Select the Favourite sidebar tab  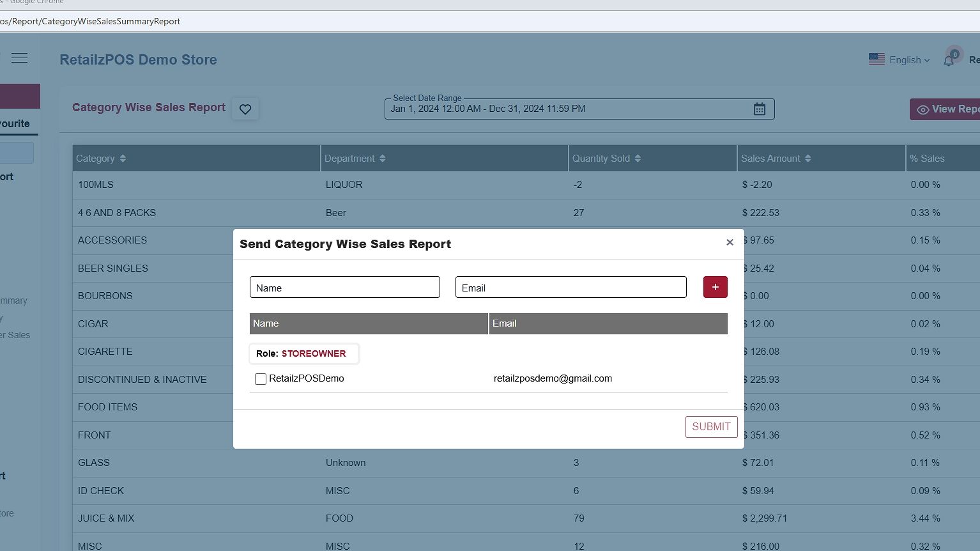tap(15, 124)
